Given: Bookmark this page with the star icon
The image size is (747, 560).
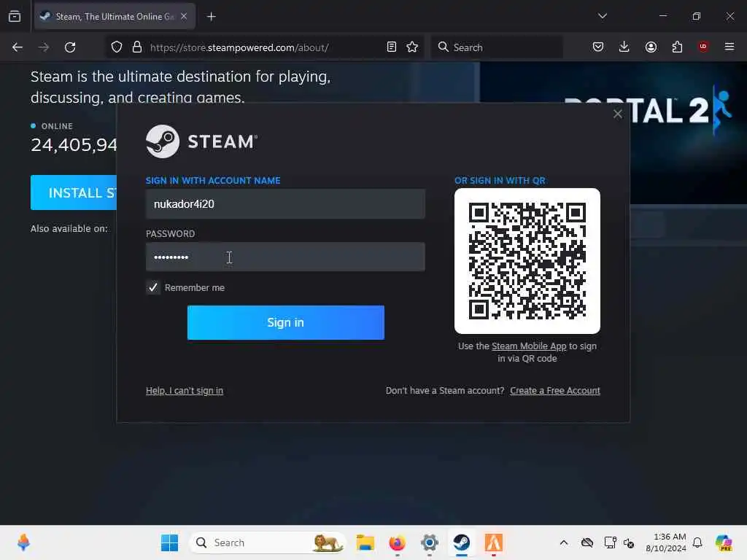Looking at the screenshot, I should [412, 47].
